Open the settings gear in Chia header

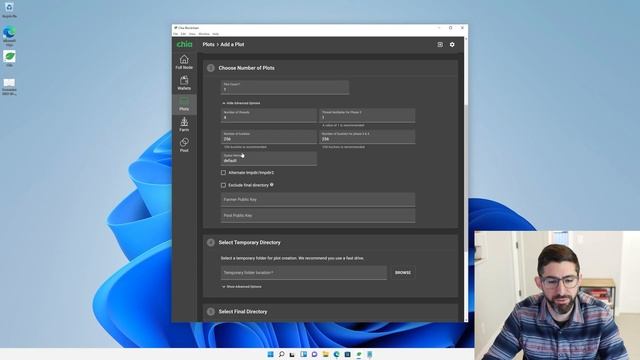pos(452,44)
